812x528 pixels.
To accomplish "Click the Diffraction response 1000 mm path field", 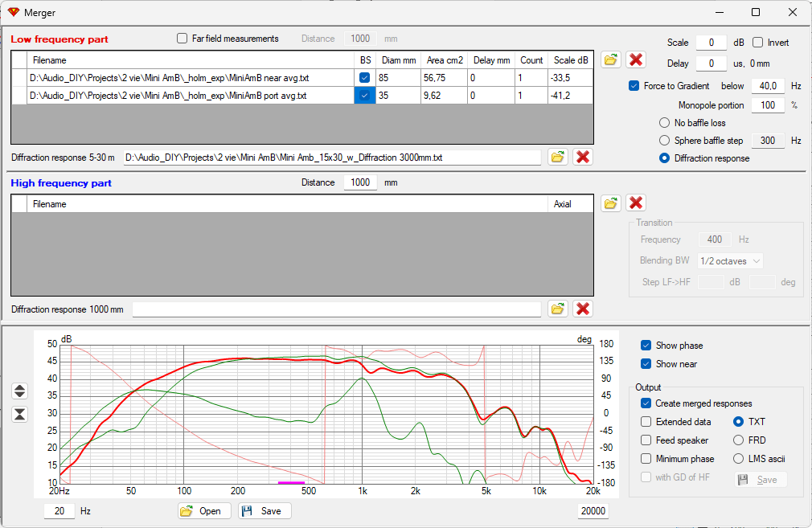I will pos(337,309).
